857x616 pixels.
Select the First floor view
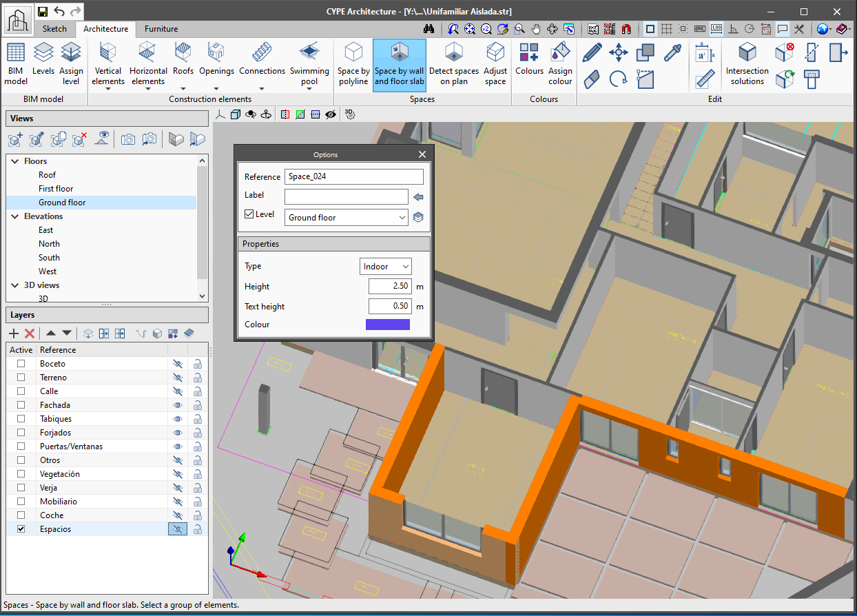tap(56, 189)
